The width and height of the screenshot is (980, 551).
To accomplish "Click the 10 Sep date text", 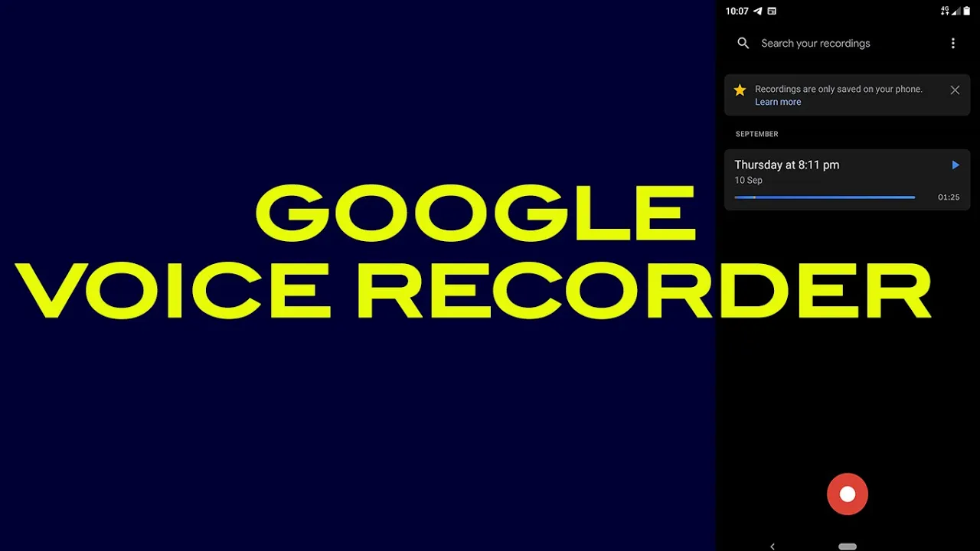I will point(749,181).
